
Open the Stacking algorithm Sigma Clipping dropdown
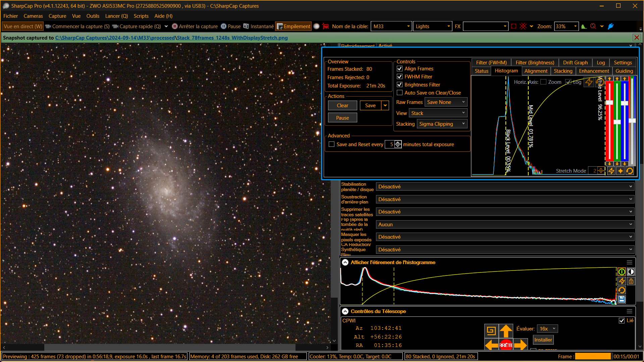(442, 124)
